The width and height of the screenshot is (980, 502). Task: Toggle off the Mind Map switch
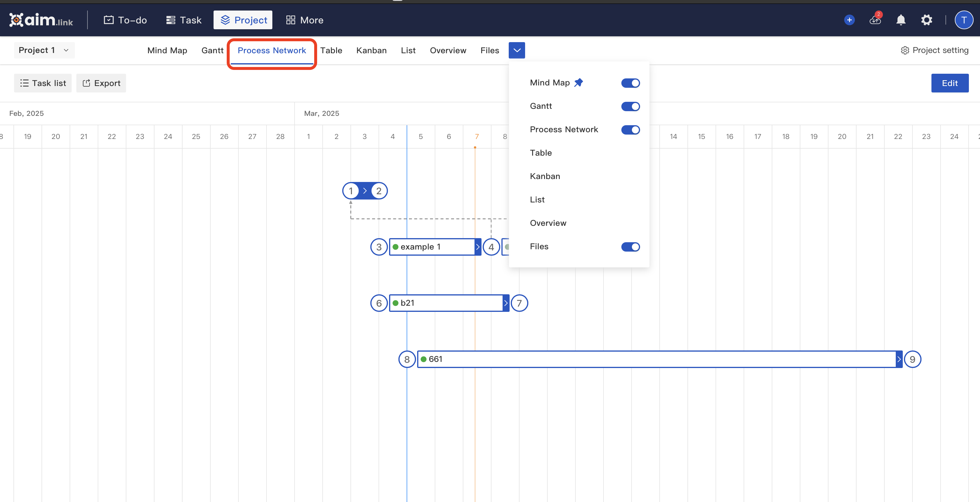[x=630, y=83]
